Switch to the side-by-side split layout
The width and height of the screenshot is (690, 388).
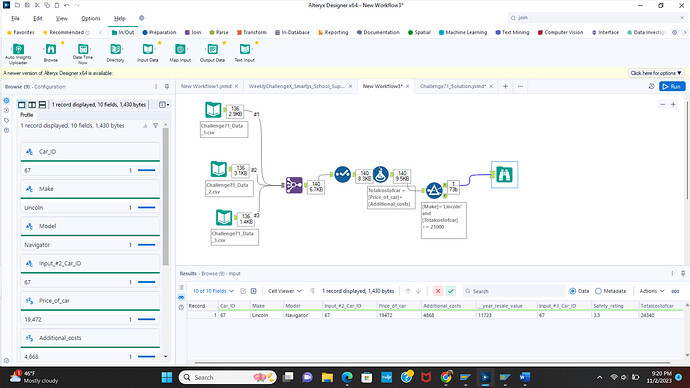pyautogui.click(x=32, y=105)
